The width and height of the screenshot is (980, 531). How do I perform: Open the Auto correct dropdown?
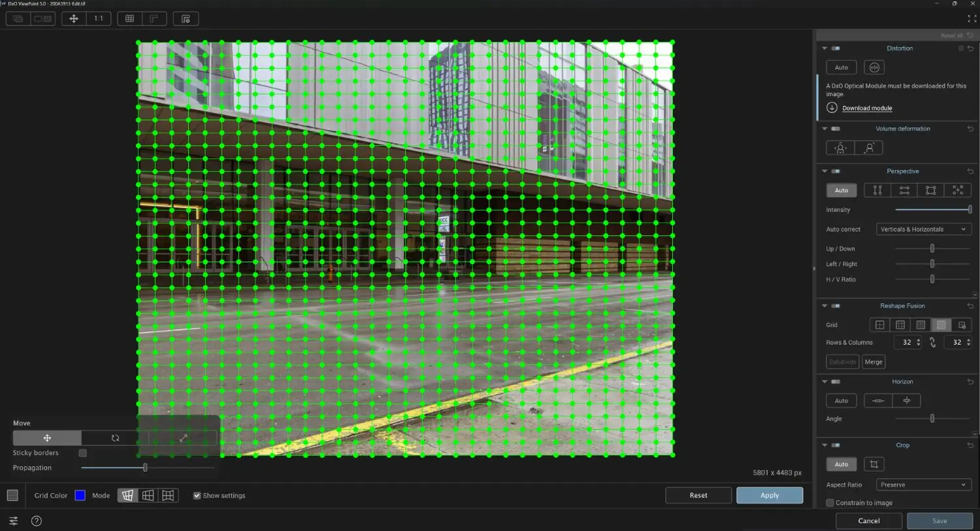tap(923, 229)
